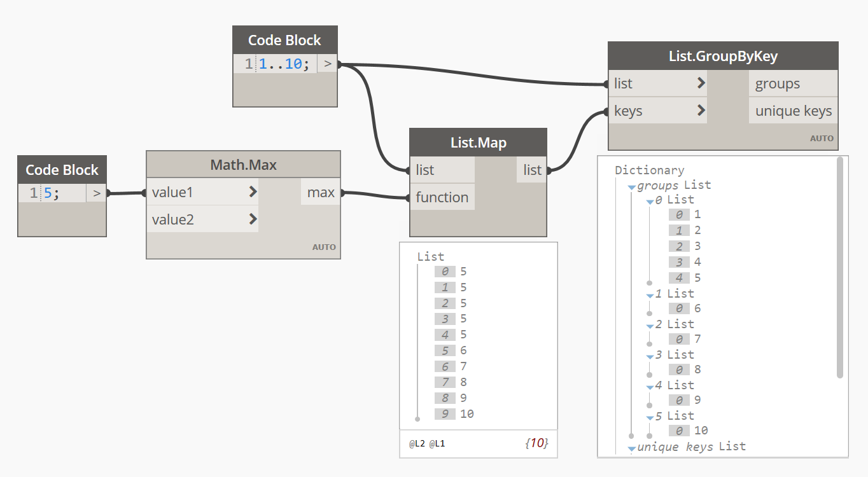Toggle the unique keys List arrow
Screen dimensions: 868x477
631,448
